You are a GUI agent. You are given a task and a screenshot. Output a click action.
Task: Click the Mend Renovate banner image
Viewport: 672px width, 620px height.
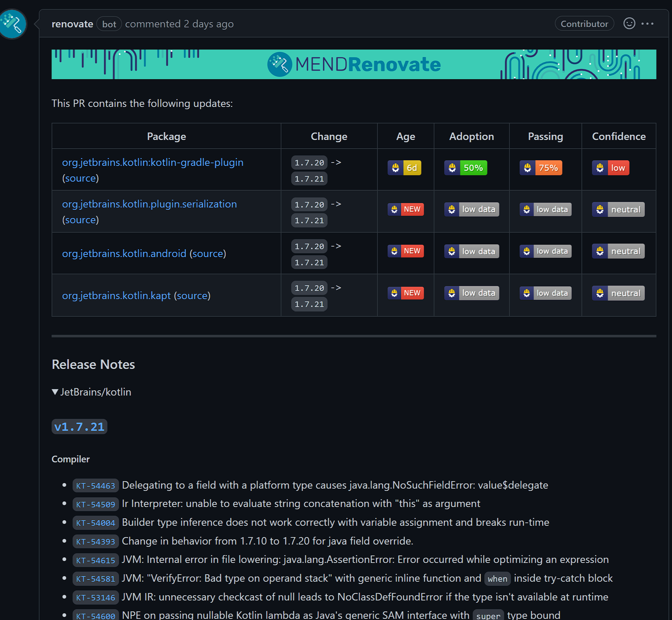(354, 64)
